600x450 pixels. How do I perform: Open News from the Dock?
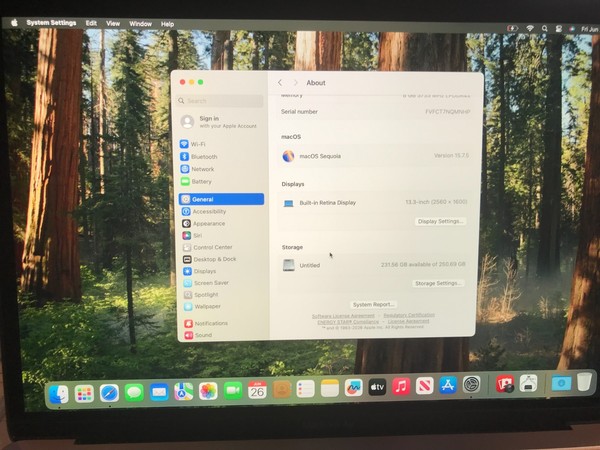[x=424, y=386]
